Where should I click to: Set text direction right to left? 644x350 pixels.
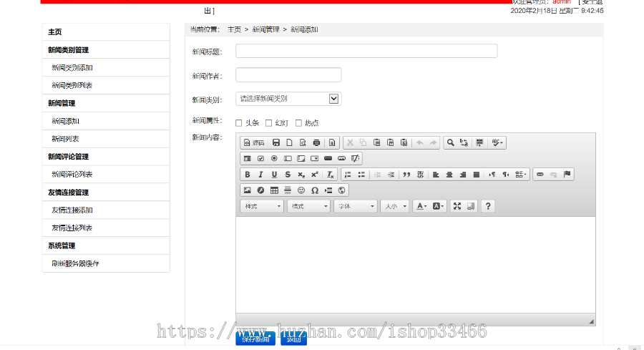tap(506, 175)
